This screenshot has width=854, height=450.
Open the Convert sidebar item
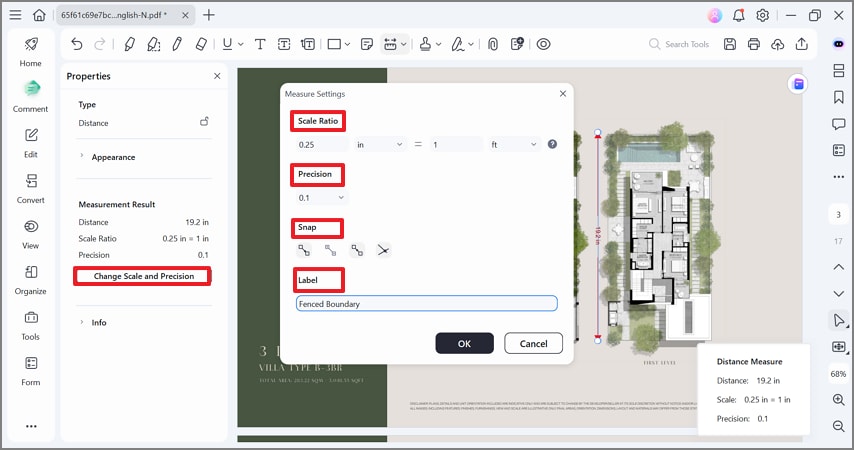pos(30,188)
